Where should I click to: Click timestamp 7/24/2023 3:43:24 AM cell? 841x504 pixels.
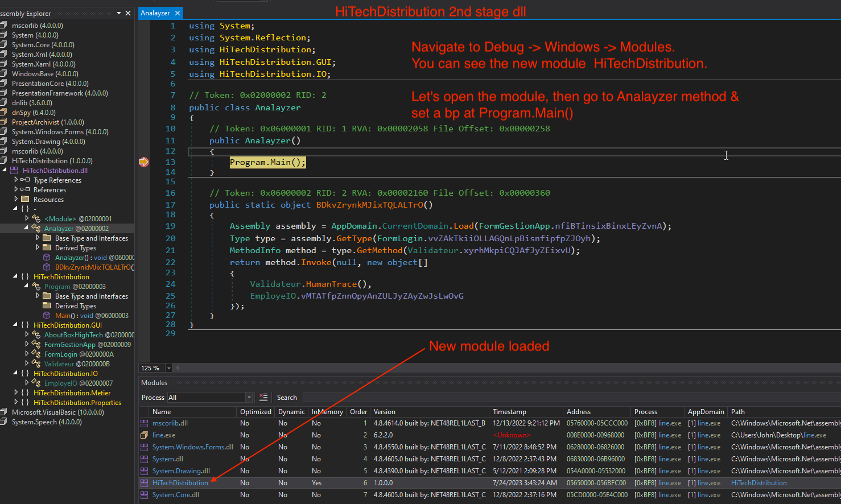pyautogui.click(x=525, y=483)
